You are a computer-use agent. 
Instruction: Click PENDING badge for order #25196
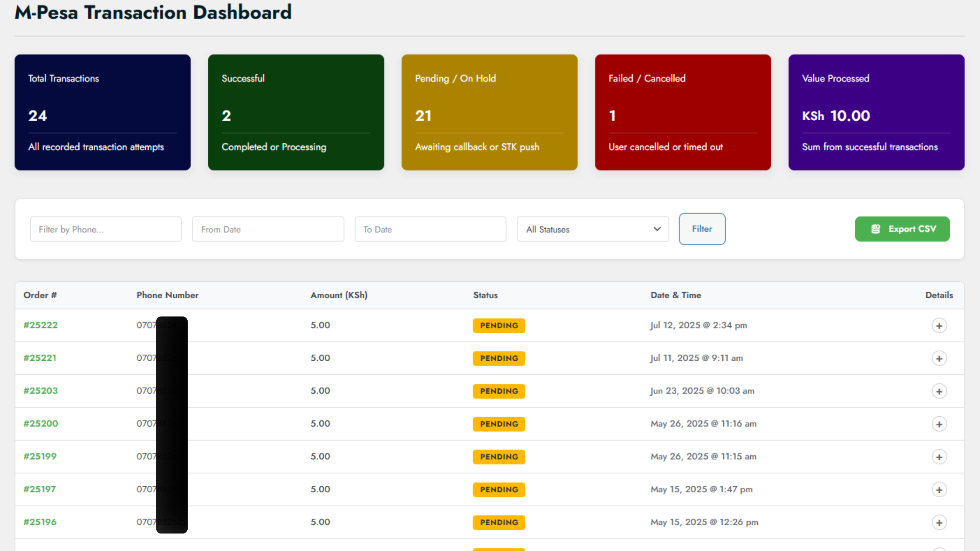[499, 522]
